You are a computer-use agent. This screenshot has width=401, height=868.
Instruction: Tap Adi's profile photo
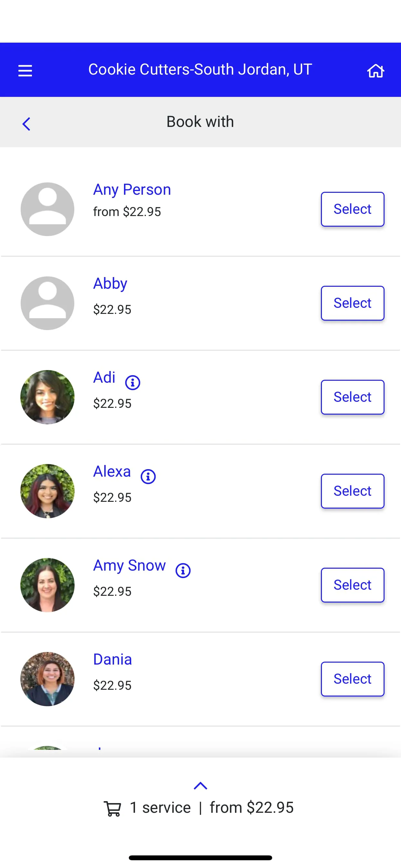[x=47, y=397]
